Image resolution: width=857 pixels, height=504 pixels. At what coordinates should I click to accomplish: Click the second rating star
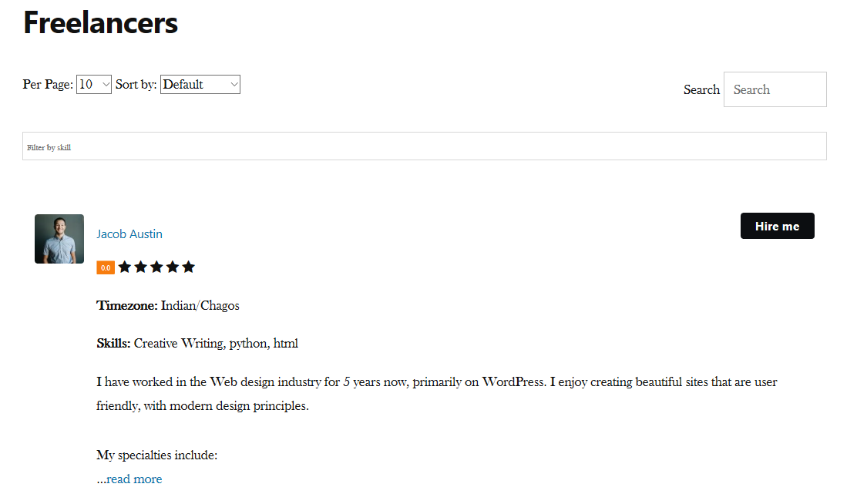point(141,267)
